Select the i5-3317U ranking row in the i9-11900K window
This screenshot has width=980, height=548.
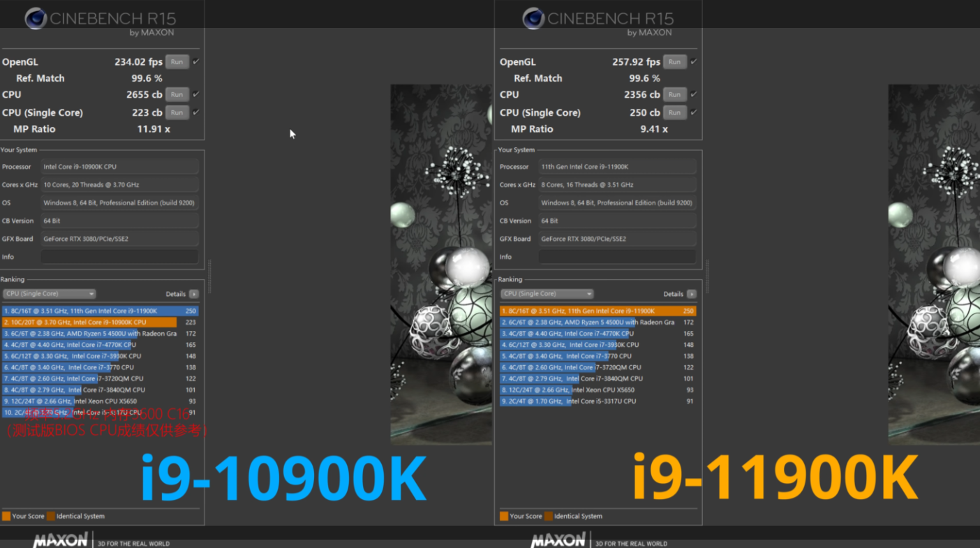(598, 401)
